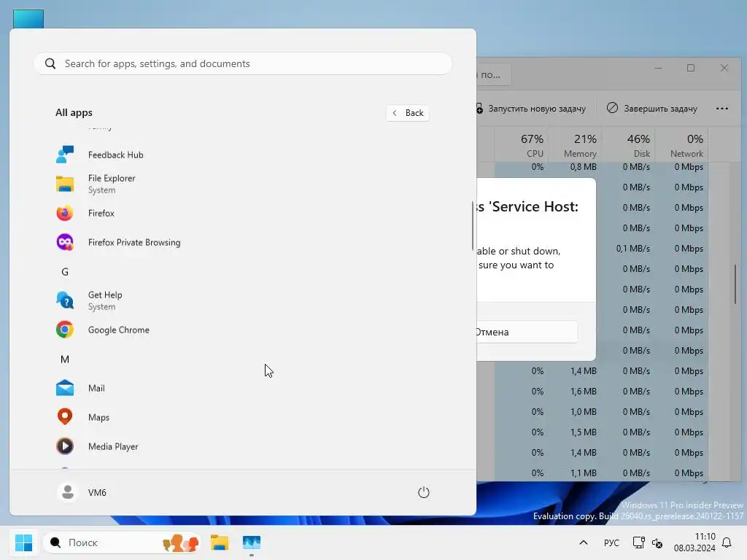Image resolution: width=747 pixels, height=560 pixels.
Task: Select the 1,5 MB memory cell
Action: pos(584,432)
